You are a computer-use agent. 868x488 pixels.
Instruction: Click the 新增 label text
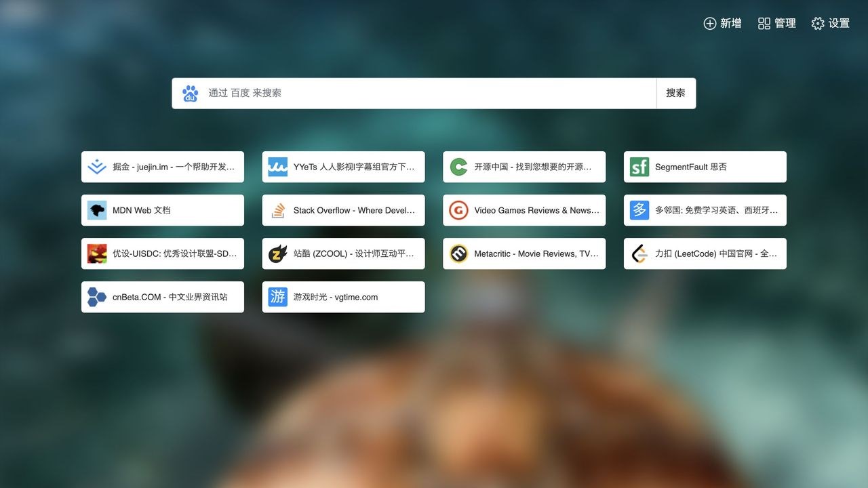[731, 24]
